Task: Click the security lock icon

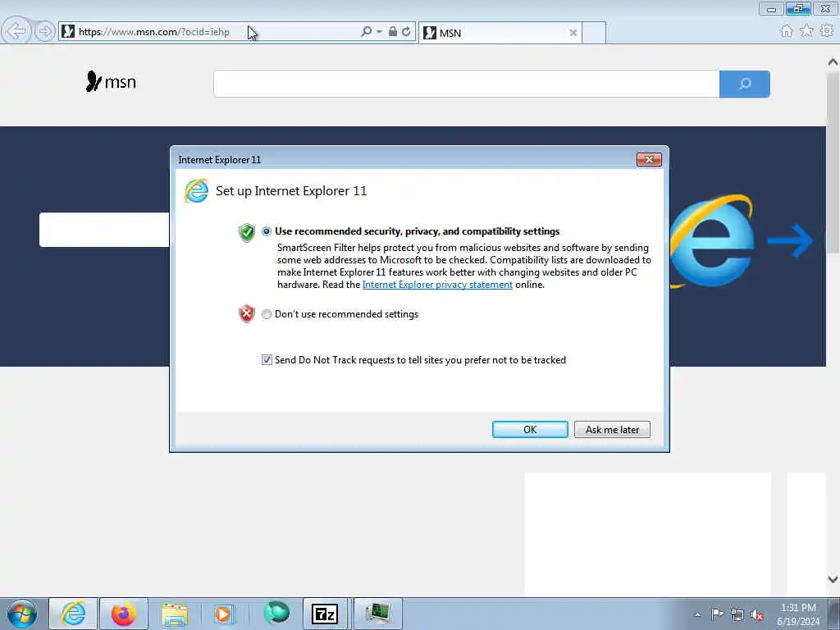Action: (x=393, y=32)
